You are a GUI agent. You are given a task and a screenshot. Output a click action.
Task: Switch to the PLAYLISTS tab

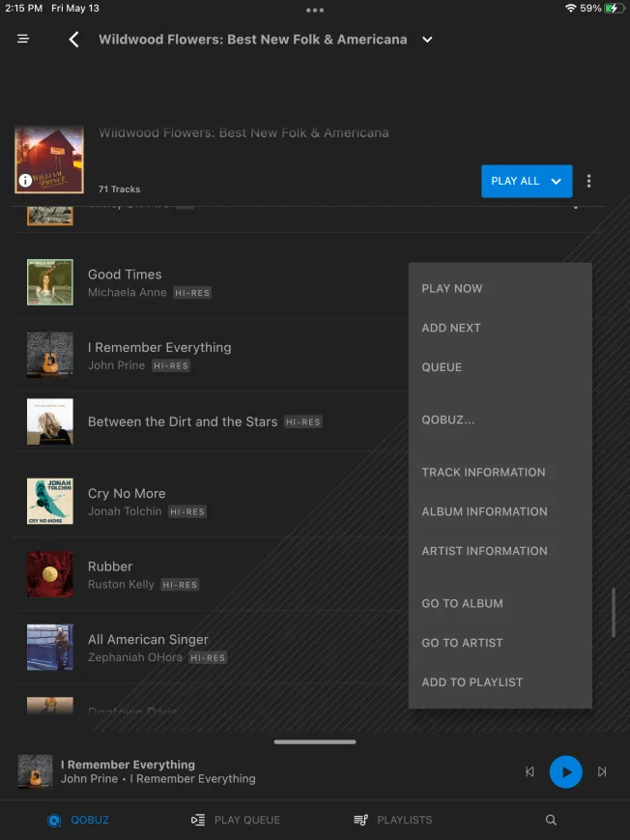392,820
